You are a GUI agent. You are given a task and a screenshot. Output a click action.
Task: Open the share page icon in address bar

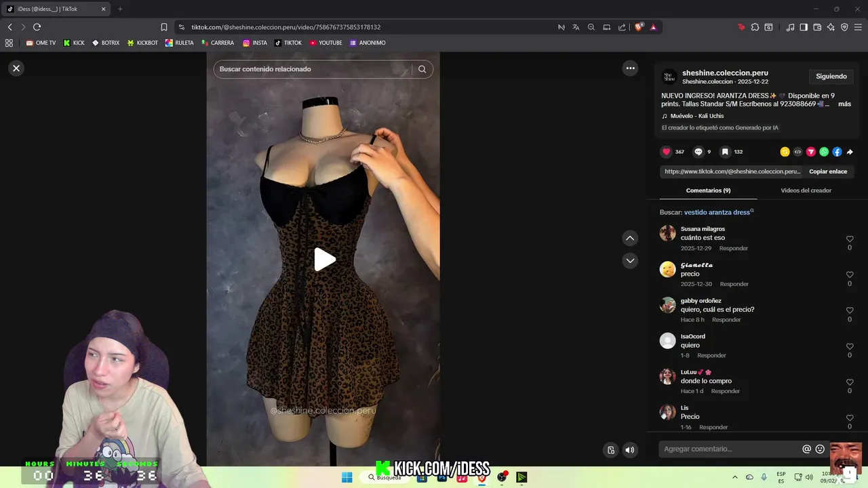pos(622,27)
